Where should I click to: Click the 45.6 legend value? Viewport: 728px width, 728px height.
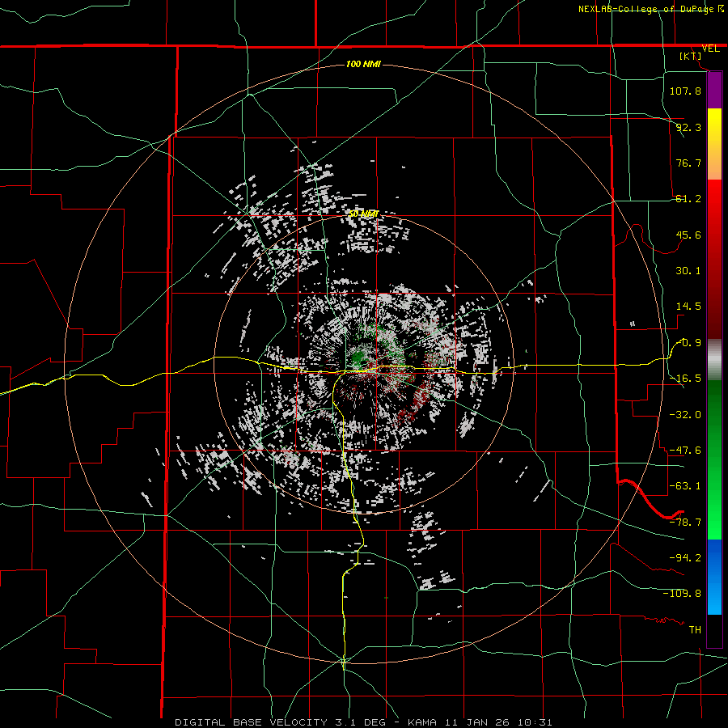[x=688, y=235]
